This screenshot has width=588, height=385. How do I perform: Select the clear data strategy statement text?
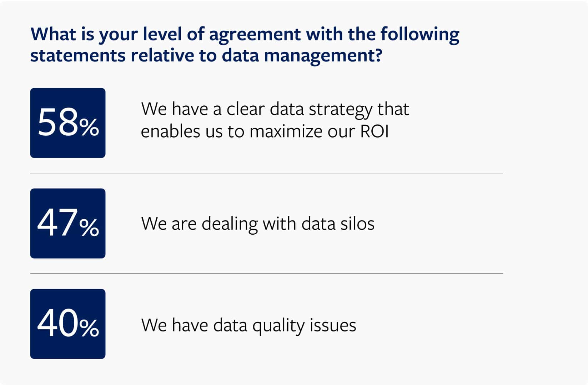(275, 120)
